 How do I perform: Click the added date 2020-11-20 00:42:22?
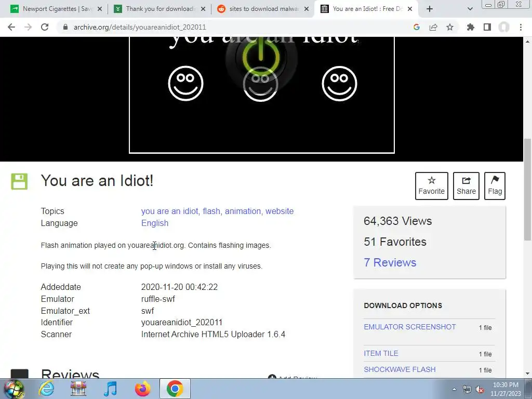click(179, 287)
